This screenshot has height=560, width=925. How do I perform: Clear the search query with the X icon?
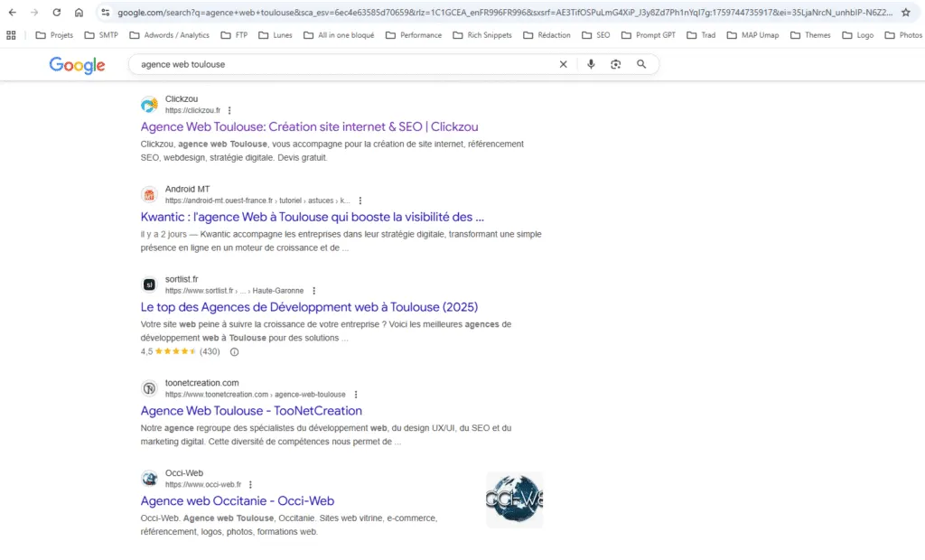[563, 64]
